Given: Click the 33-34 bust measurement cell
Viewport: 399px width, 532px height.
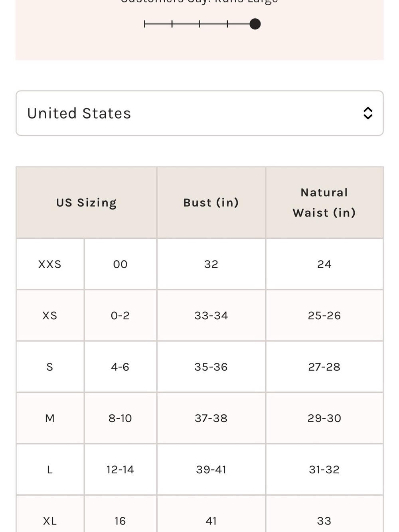Looking at the screenshot, I should [211, 315].
